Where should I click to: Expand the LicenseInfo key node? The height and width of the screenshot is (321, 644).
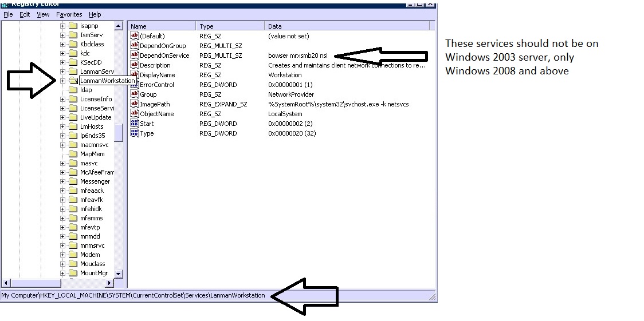click(x=62, y=99)
